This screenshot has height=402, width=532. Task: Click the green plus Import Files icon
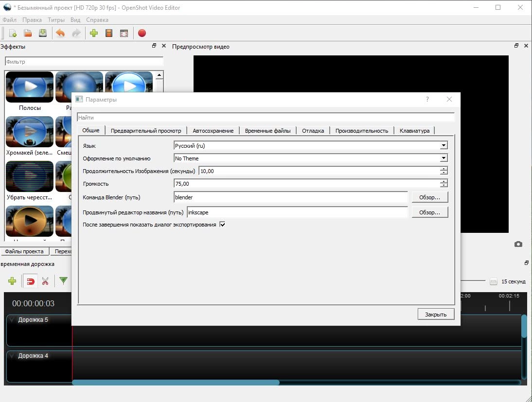point(94,33)
